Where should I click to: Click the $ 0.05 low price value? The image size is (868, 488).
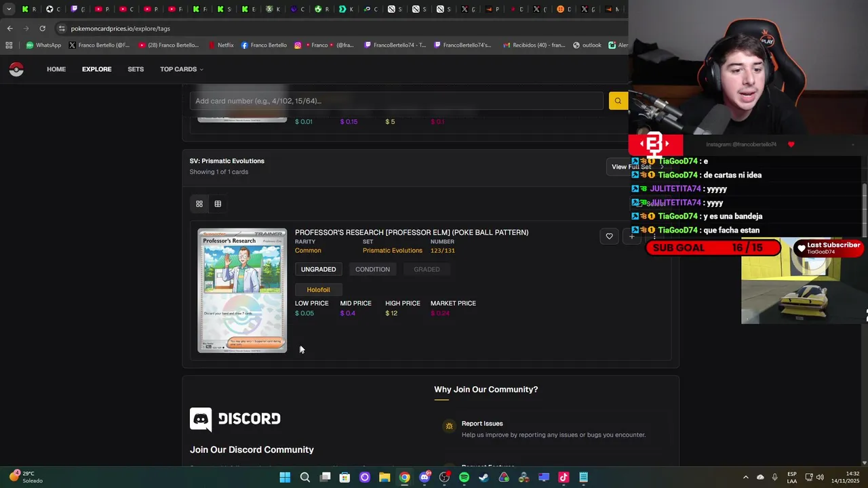304,313
